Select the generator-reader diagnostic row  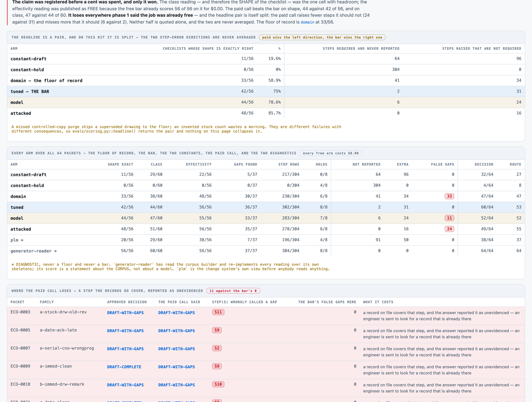pos(266,251)
